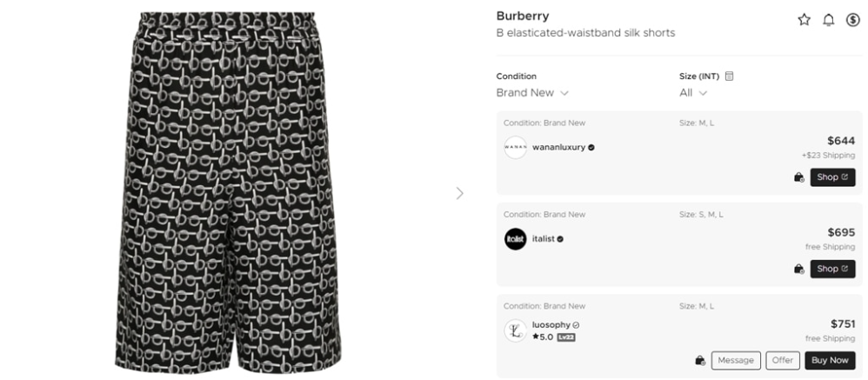Open the Size dropdown showing All

tap(693, 92)
